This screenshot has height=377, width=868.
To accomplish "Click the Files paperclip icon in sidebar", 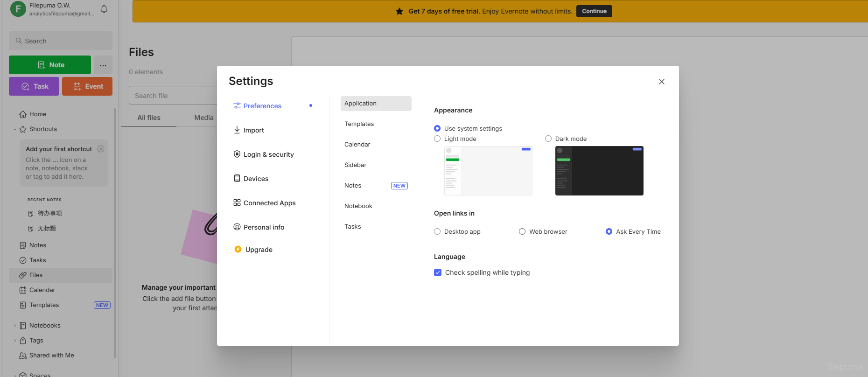I will [23, 275].
